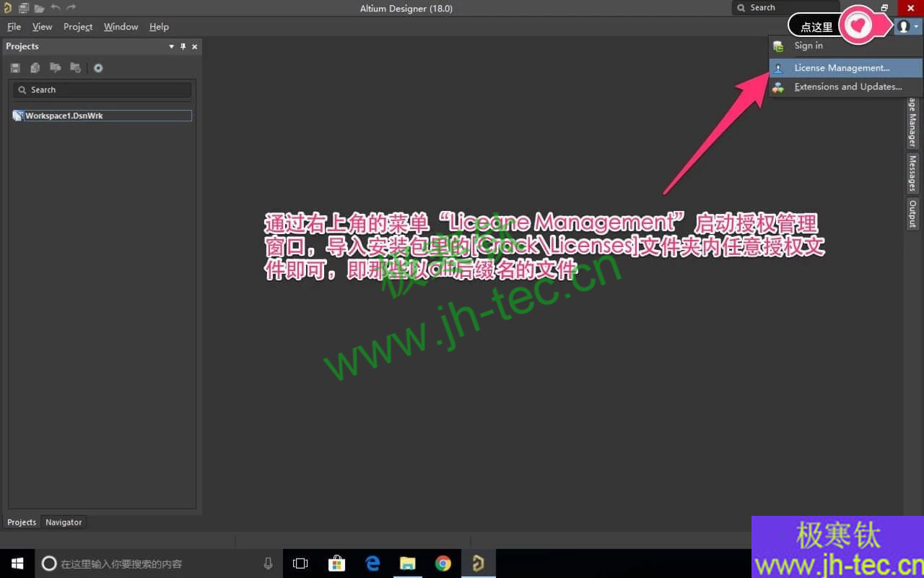Image resolution: width=924 pixels, height=578 pixels.
Task: Open the Messages side panel tab
Action: click(912, 173)
